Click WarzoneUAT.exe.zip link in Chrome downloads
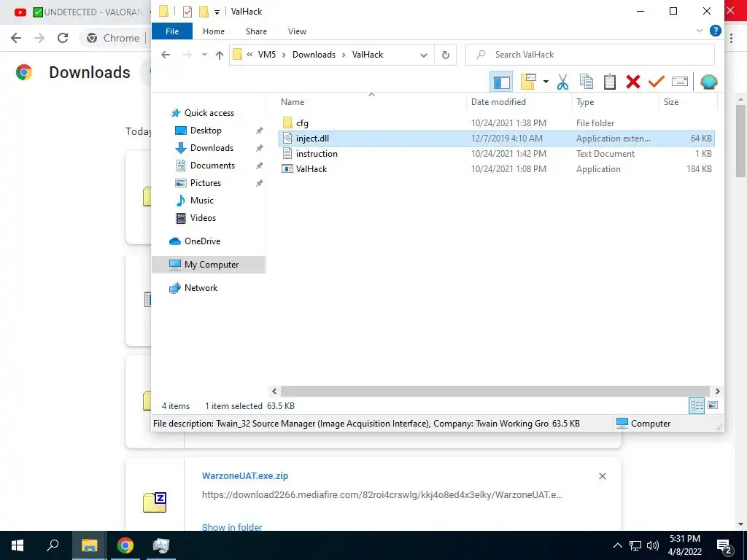Image resolution: width=747 pixels, height=560 pixels. click(x=245, y=475)
